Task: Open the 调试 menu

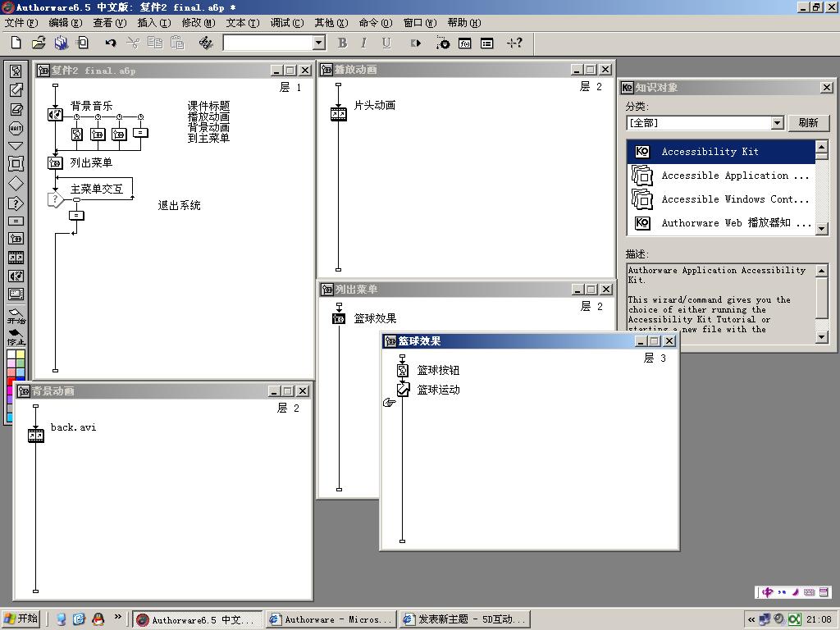Action: 287,23
